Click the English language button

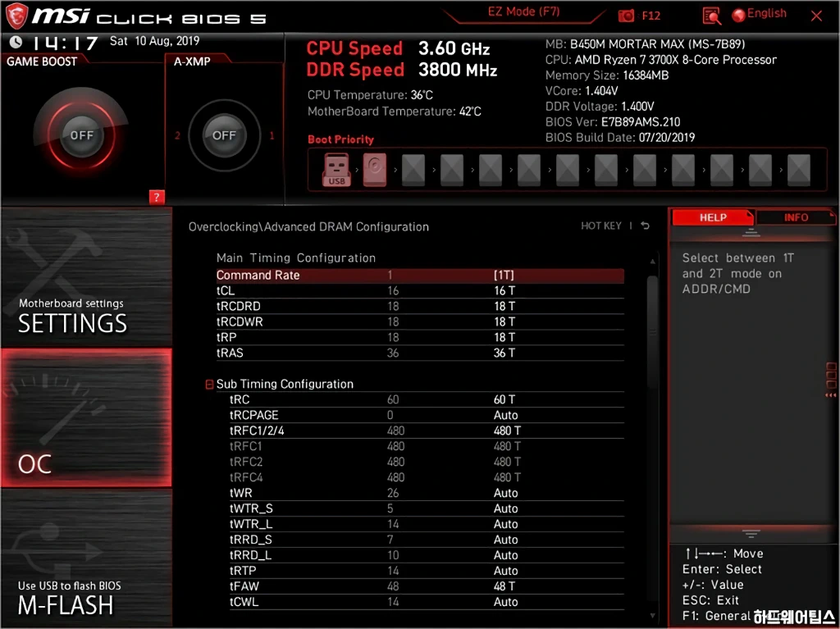pos(767,13)
